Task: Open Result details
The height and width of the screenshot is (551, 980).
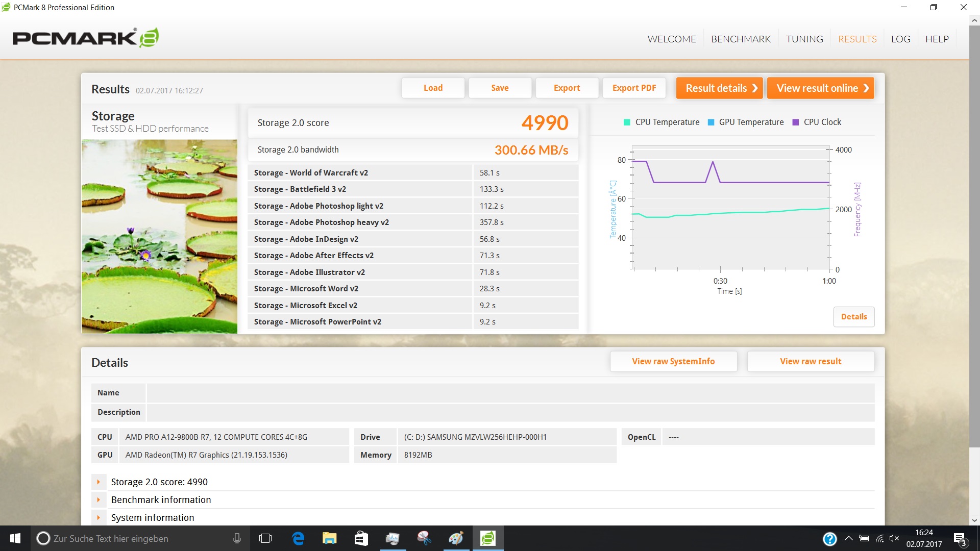Action: coord(720,88)
